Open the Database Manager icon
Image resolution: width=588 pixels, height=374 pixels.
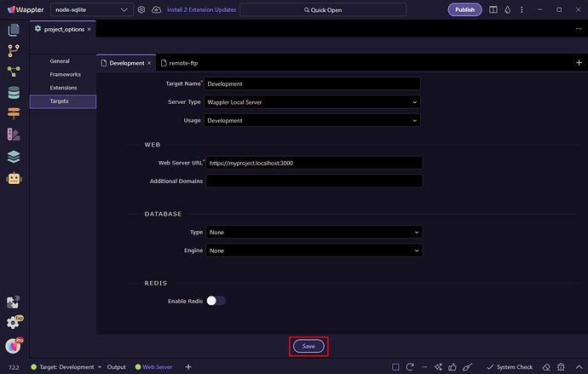[x=14, y=93]
